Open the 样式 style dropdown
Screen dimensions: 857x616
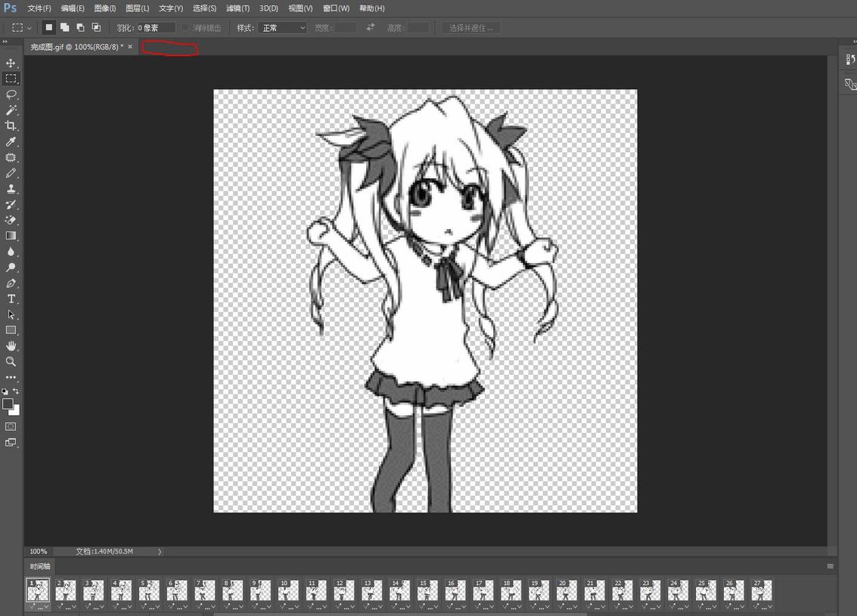pyautogui.click(x=282, y=27)
